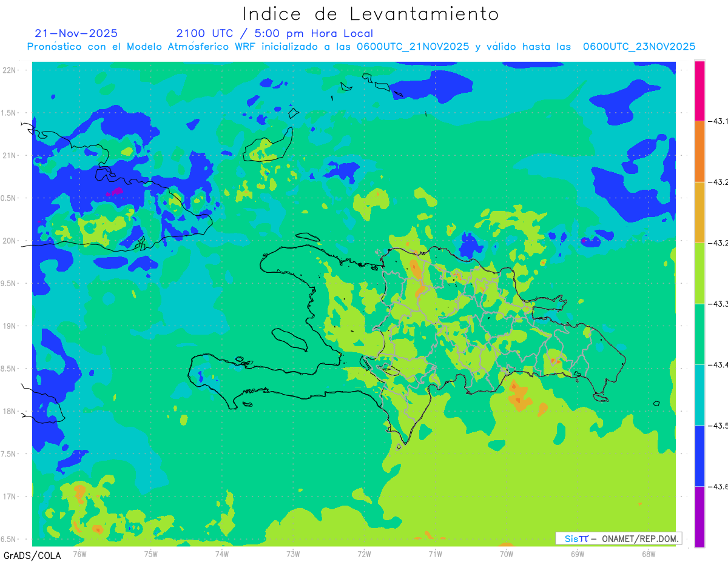728x562 pixels.
Task: Click the title 'Indice de Levantamiento'
Action: [x=370, y=14]
